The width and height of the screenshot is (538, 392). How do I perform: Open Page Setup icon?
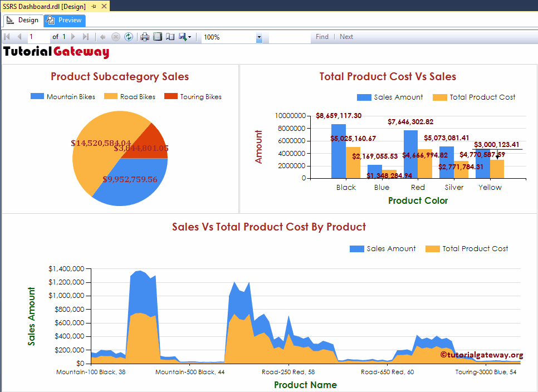(x=170, y=37)
